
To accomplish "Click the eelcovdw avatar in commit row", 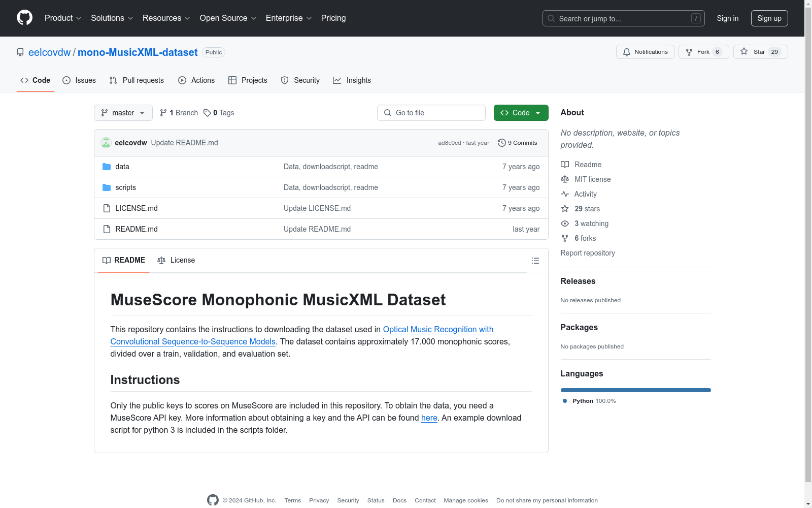I will [x=106, y=143].
